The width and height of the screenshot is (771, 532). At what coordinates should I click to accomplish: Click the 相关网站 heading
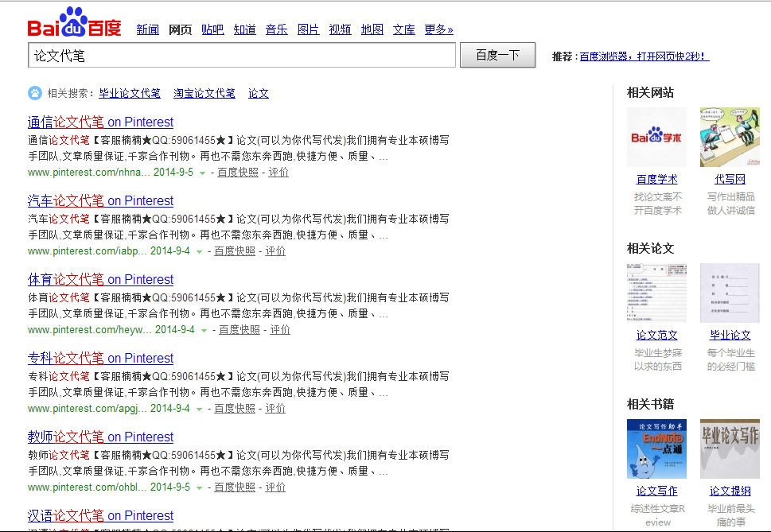tap(650, 92)
